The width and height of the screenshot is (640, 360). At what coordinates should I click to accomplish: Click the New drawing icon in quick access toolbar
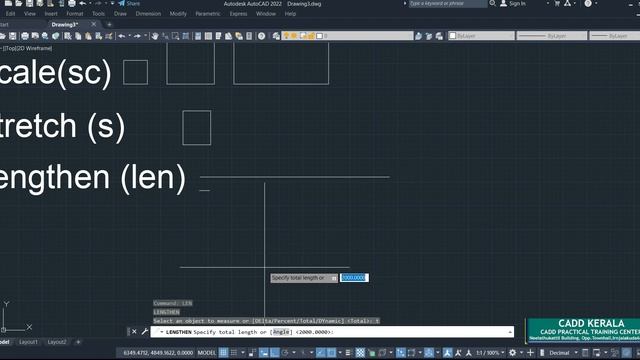(x=8, y=3)
